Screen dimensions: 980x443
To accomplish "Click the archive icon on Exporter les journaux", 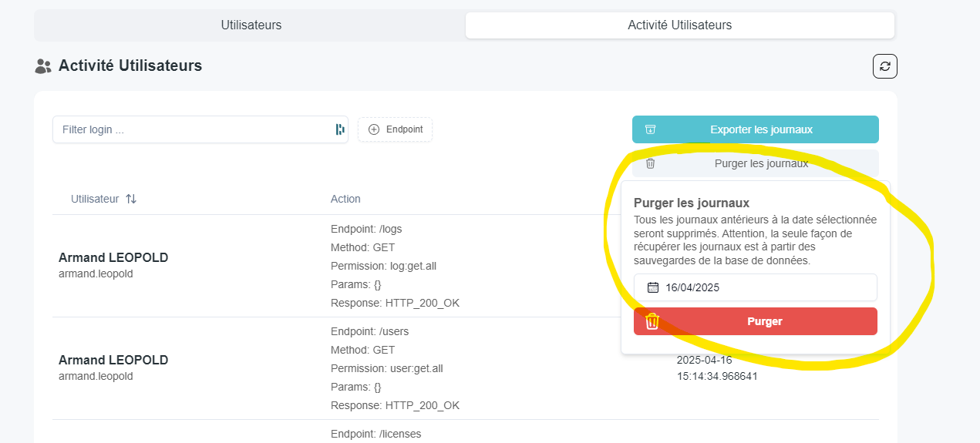I will click(650, 129).
